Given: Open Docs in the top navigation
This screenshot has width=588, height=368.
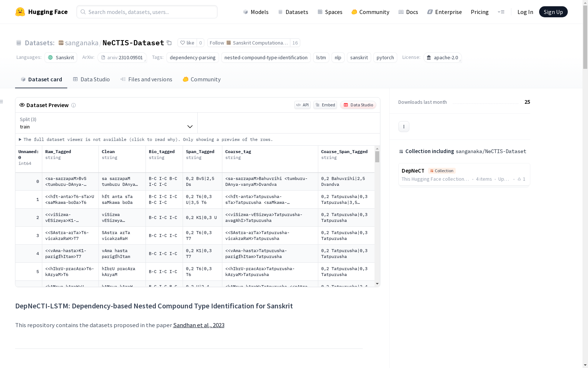Looking at the screenshot, I should tap(408, 12).
